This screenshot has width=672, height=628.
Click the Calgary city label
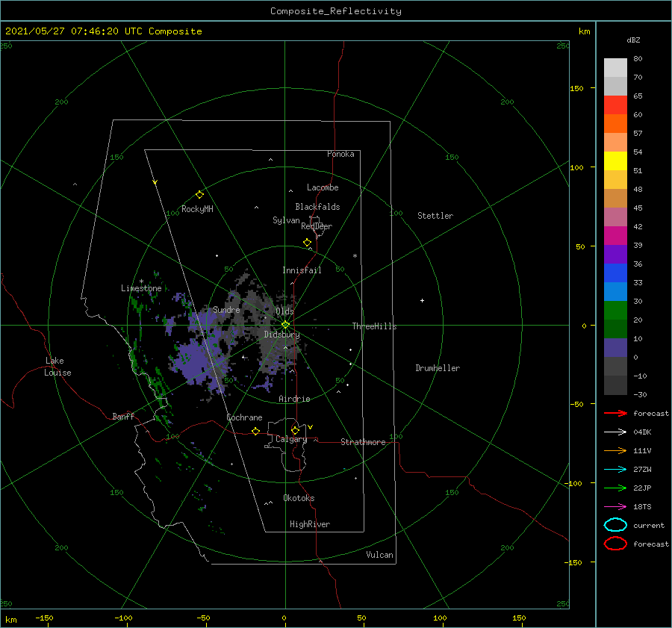[291, 439]
